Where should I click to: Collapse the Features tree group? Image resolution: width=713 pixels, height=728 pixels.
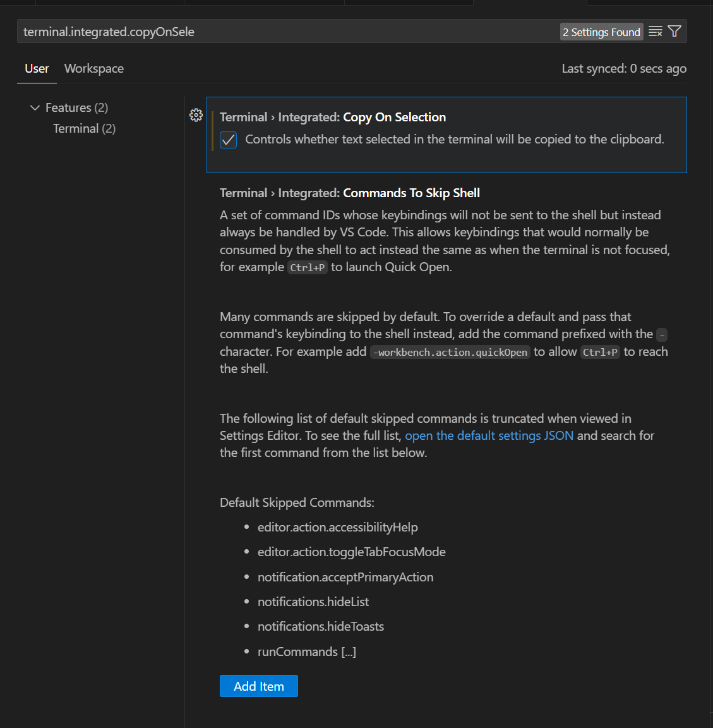point(35,107)
